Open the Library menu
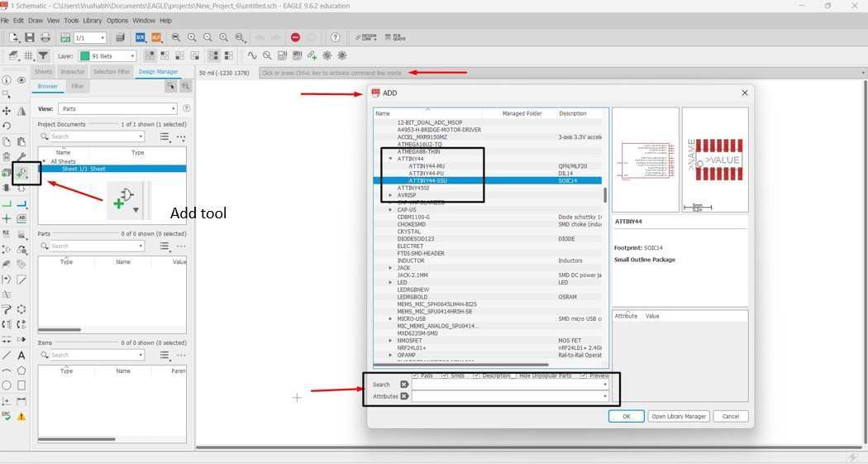This screenshot has height=464, width=868. tap(93, 21)
